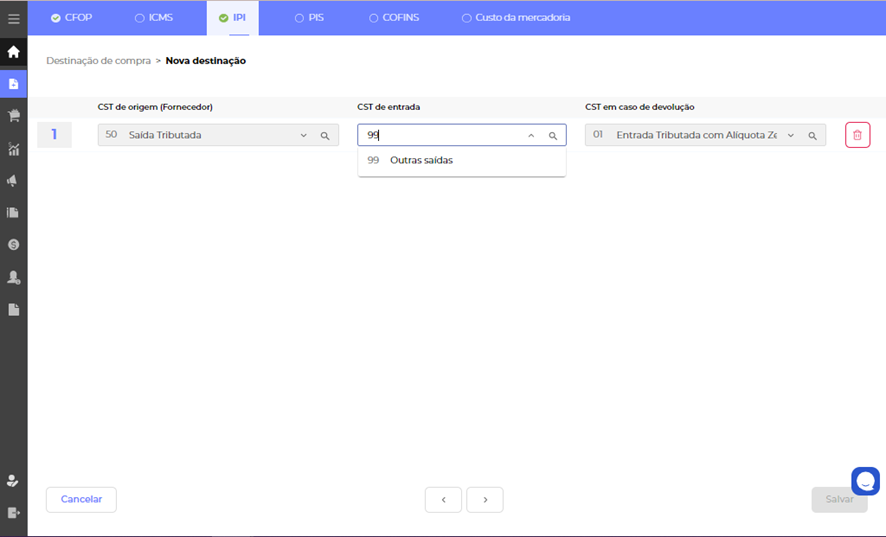Image resolution: width=886 pixels, height=537 pixels.
Task: Collapse the CST de entrada dropdown
Action: pyautogui.click(x=531, y=136)
